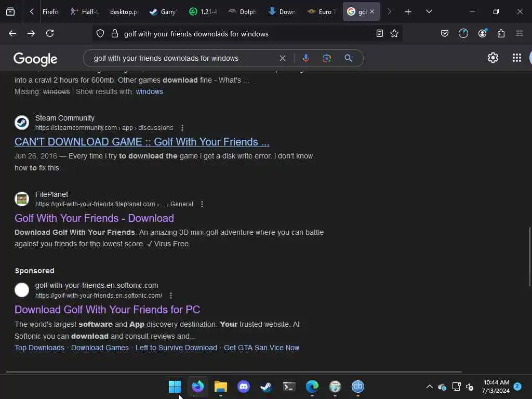Open Steam from the taskbar
532x399 pixels.
pos(267,387)
